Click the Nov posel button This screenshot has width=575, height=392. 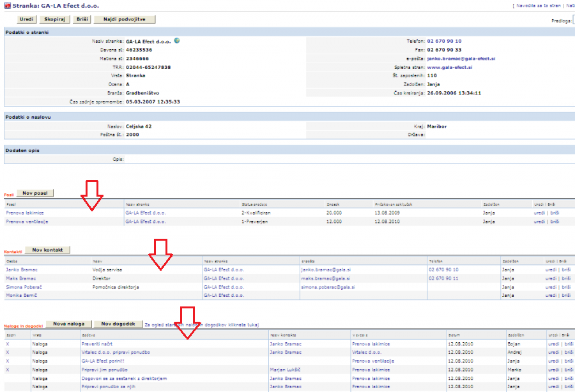(x=36, y=193)
